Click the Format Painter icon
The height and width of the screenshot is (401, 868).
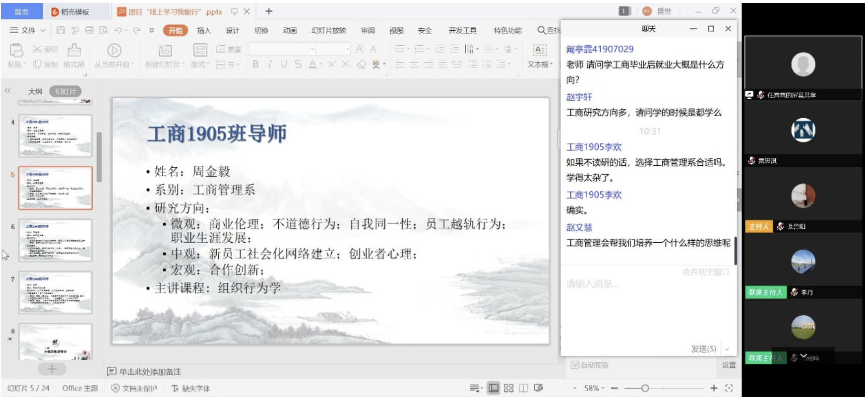click(74, 50)
